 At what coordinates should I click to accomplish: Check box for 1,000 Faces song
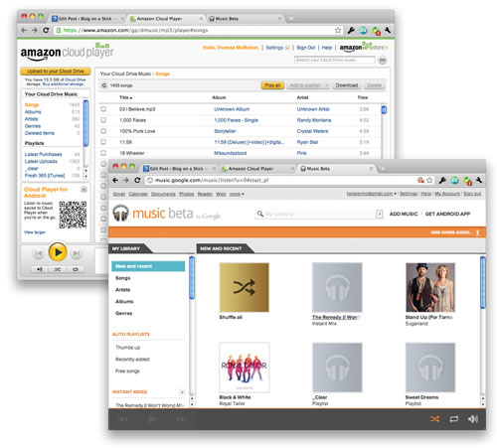(x=103, y=120)
